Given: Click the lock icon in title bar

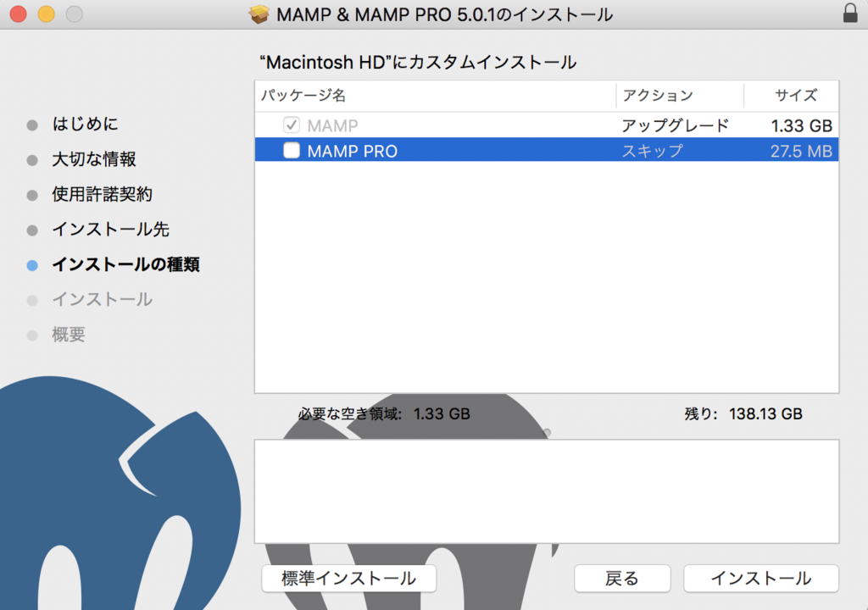Looking at the screenshot, I should (x=850, y=13).
